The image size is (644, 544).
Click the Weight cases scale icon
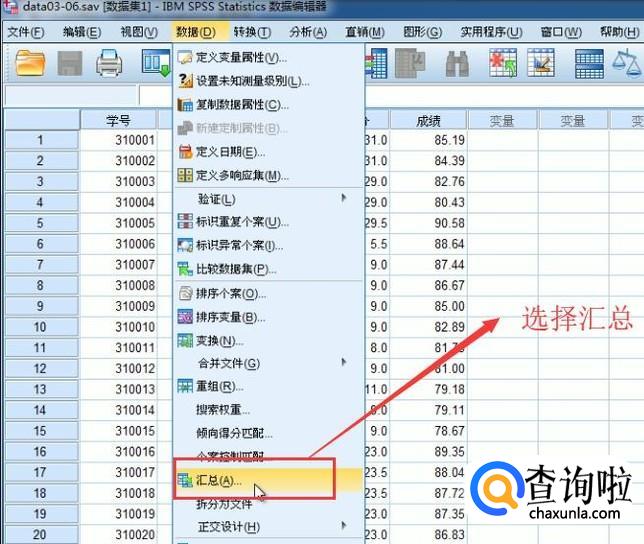[x=627, y=63]
